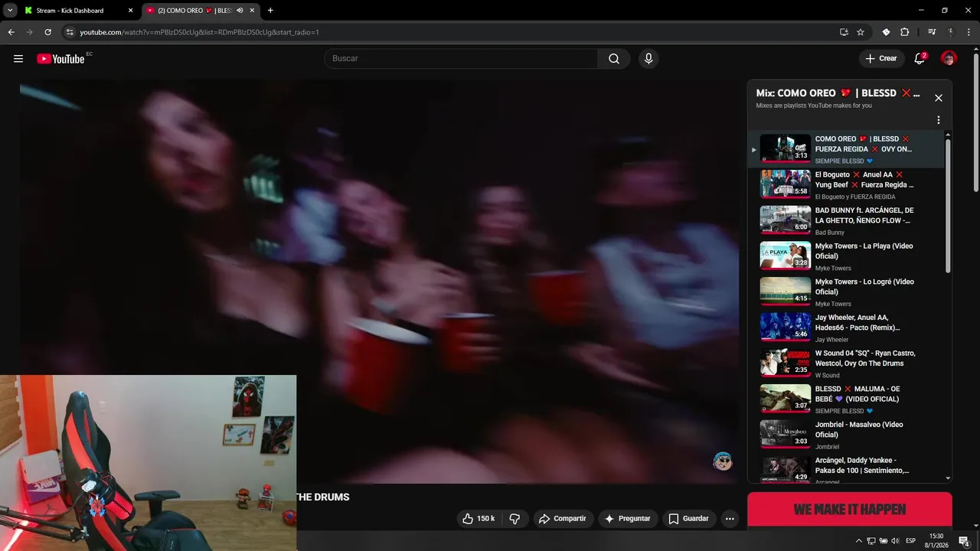The width and height of the screenshot is (980, 551).
Task: Open the network status tray icon
Action: tap(871, 541)
